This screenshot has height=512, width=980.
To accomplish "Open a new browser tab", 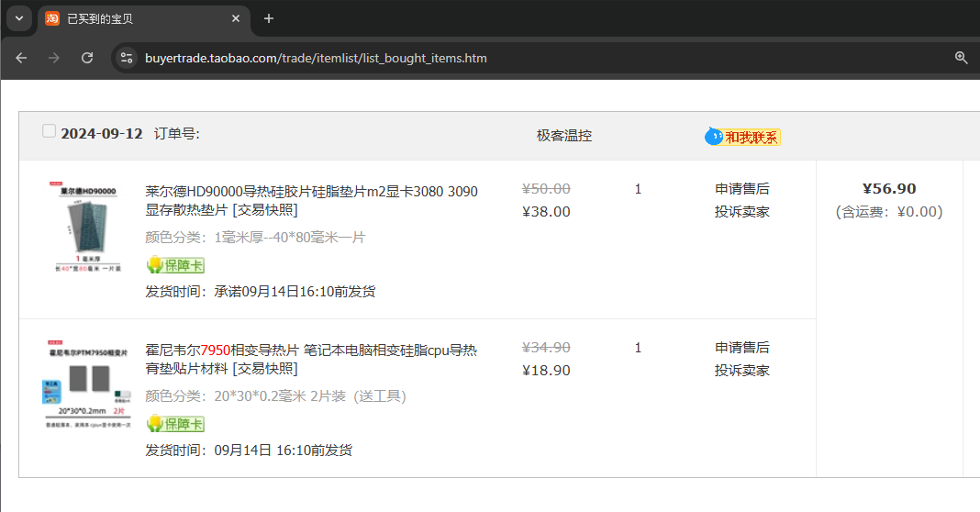I will click(x=269, y=18).
